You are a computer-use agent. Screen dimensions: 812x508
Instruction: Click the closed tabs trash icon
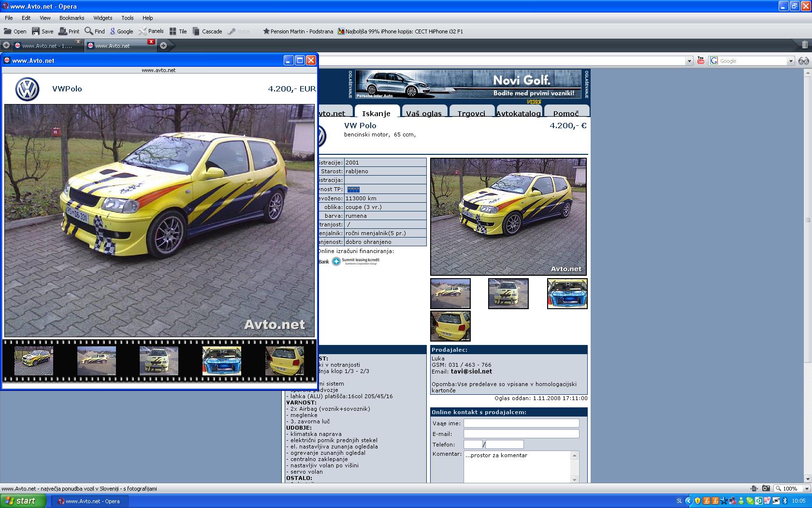[x=805, y=45]
